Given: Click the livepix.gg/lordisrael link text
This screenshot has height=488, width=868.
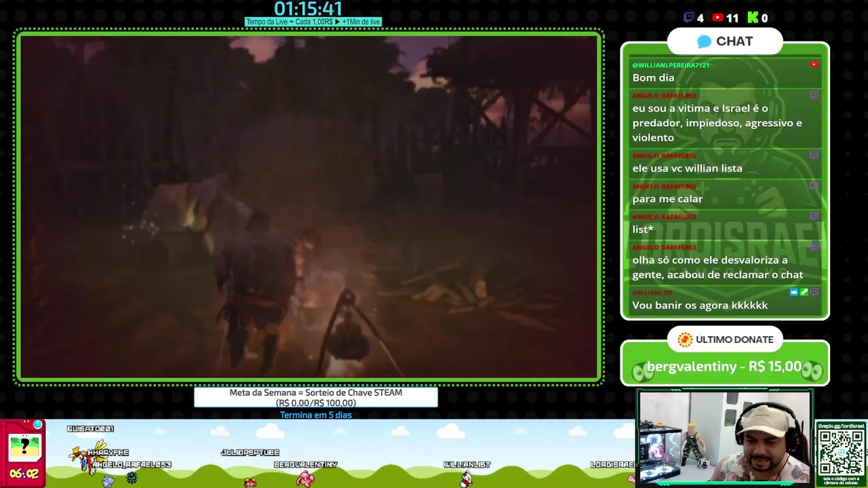Looking at the screenshot, I should tap(841, 426).
